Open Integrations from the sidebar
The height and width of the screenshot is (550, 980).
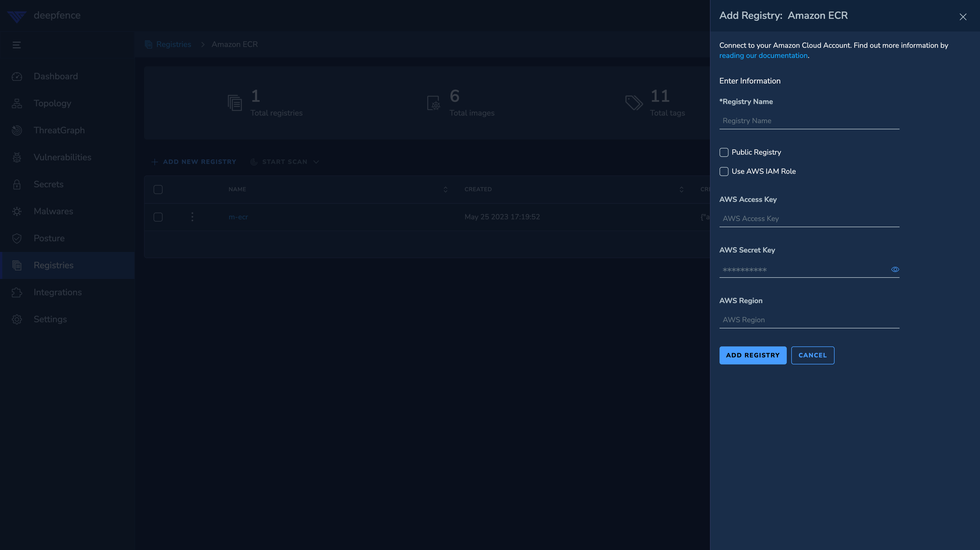pos(67,292)
